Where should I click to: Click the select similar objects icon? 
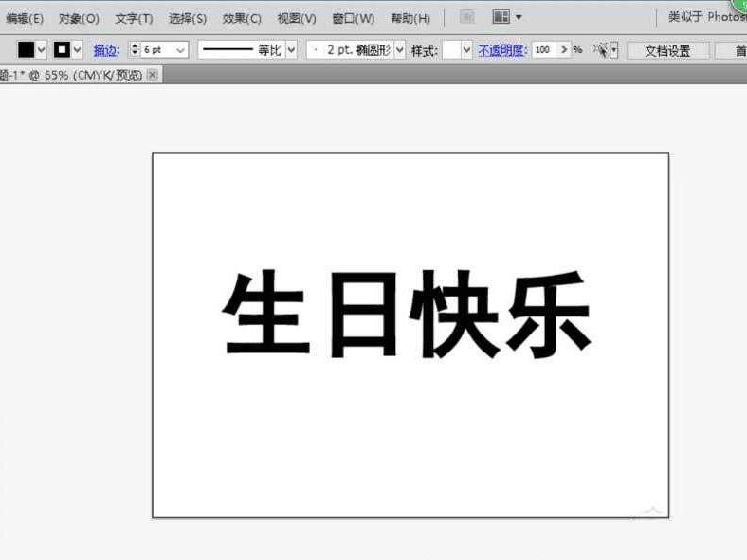click(601, 49)
